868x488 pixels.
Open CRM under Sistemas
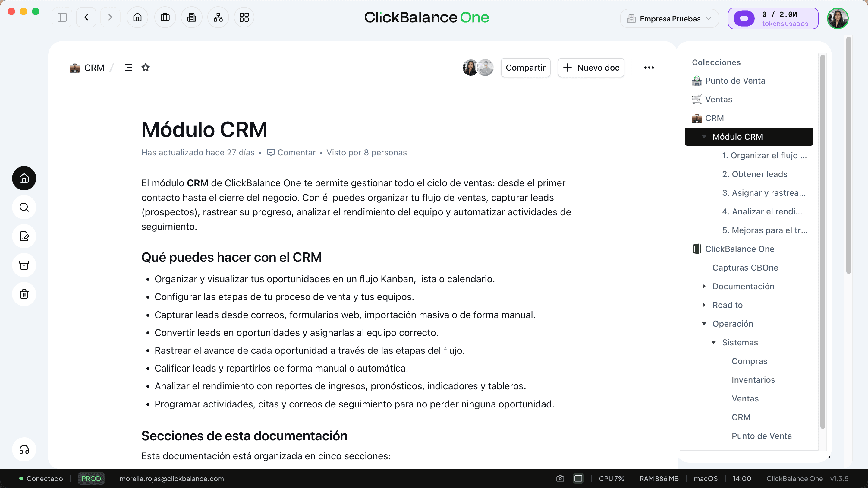click(741, 417)
